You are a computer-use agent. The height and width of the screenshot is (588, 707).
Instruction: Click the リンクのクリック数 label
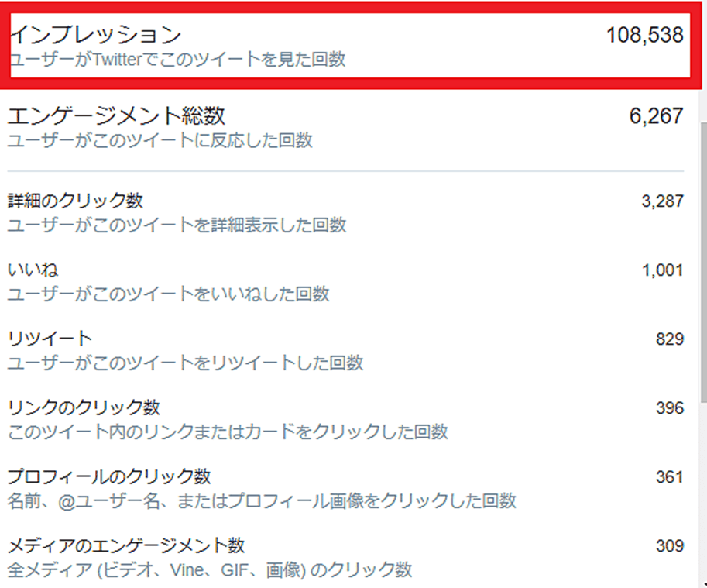tap(84, 407)
